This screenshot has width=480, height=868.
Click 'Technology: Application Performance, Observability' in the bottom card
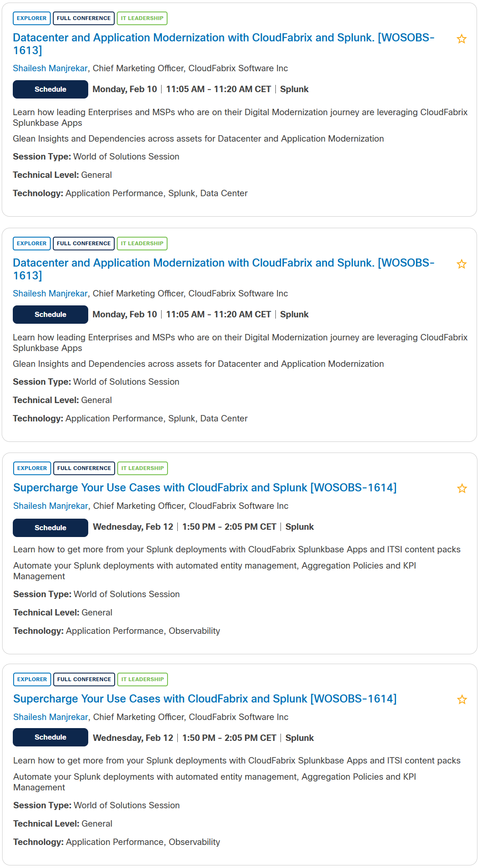tap(117, 842)
